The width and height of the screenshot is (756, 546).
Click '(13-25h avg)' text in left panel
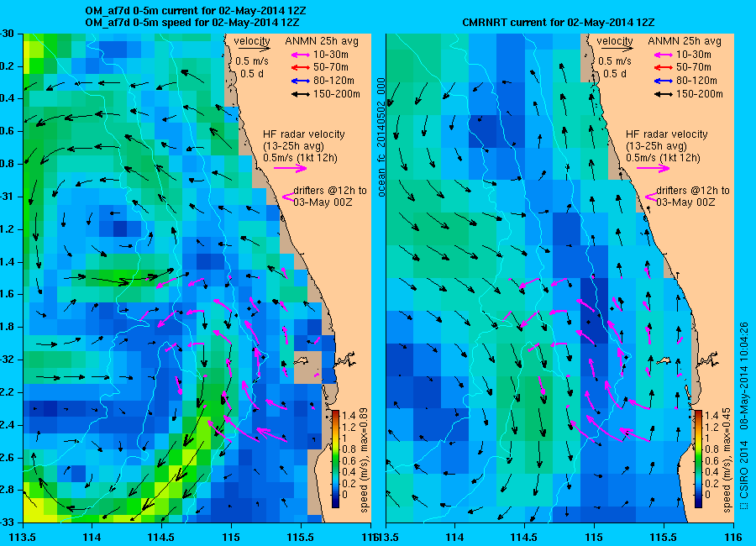(293, 146)
